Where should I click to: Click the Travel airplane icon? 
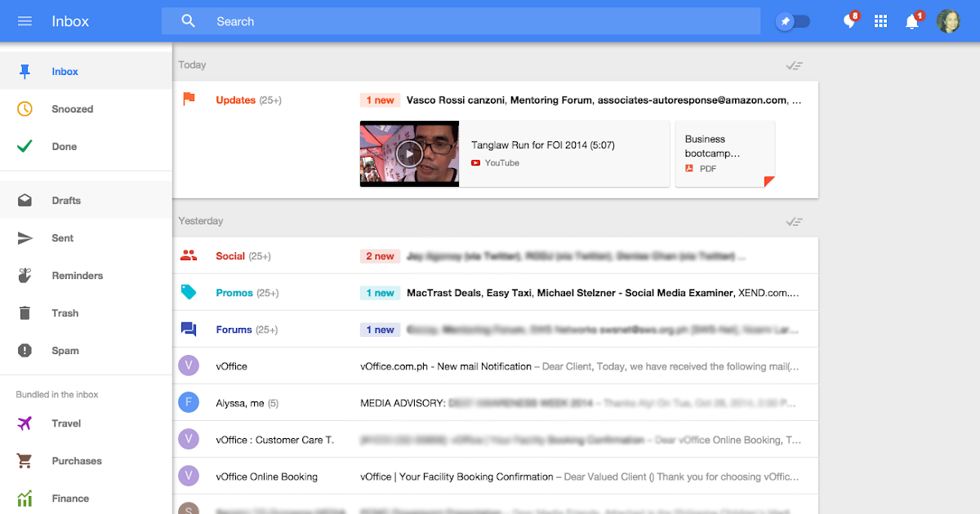24,423
